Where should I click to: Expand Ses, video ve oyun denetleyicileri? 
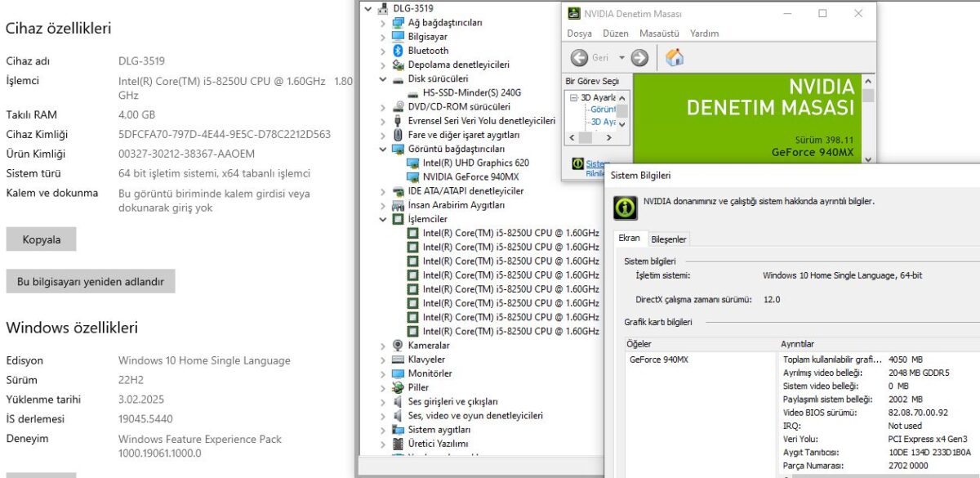(x=383, y=416)
